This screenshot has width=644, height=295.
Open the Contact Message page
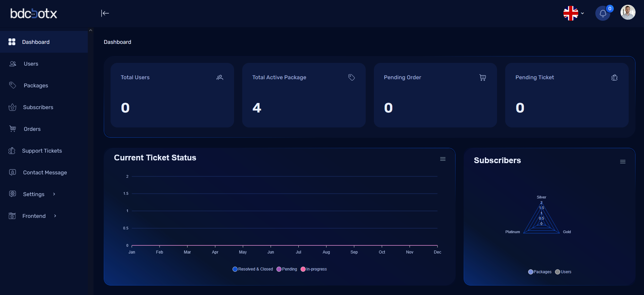45,172
